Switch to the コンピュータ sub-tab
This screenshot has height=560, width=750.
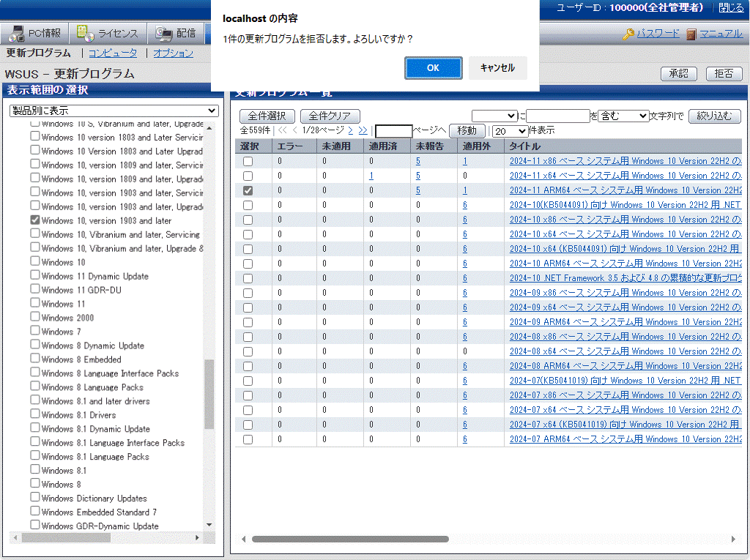[x=112, y=53]
